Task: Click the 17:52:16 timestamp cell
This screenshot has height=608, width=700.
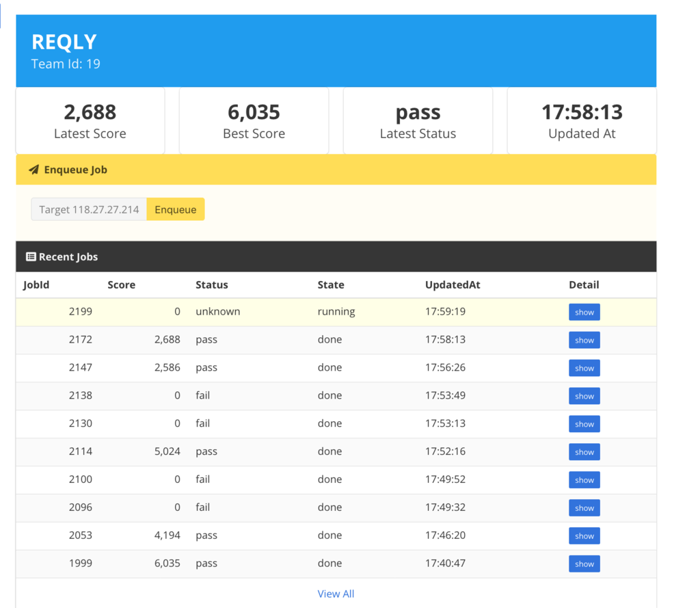Action: click(x=445, y=451)
